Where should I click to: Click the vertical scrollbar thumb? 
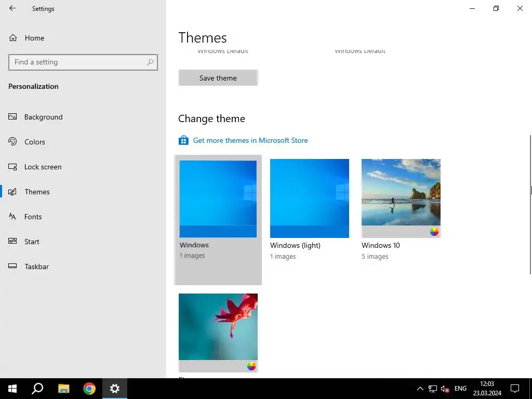click(530, 205)
